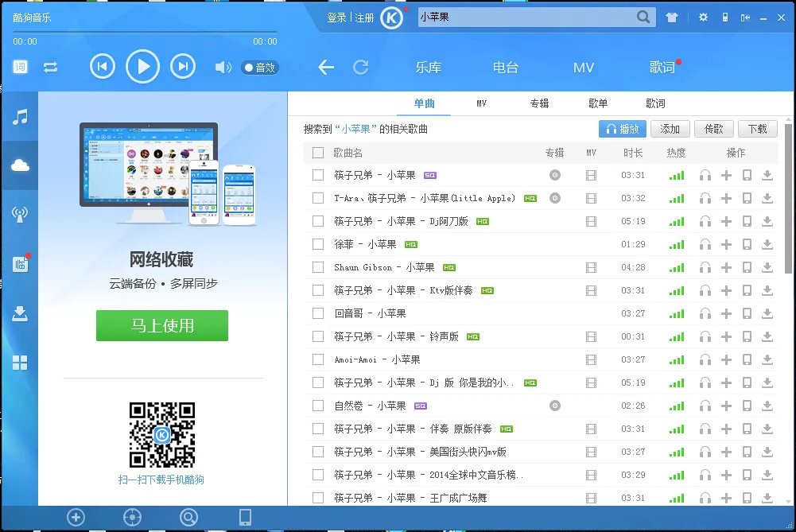
Task: Activate the desktop lyrics 词 icon
Action: (20, 67)
